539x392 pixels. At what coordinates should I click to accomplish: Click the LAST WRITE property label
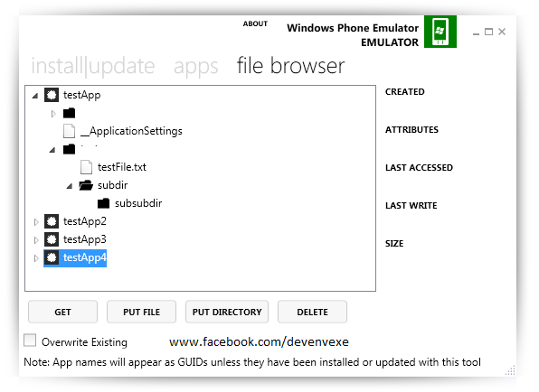(x=411, y=206)
